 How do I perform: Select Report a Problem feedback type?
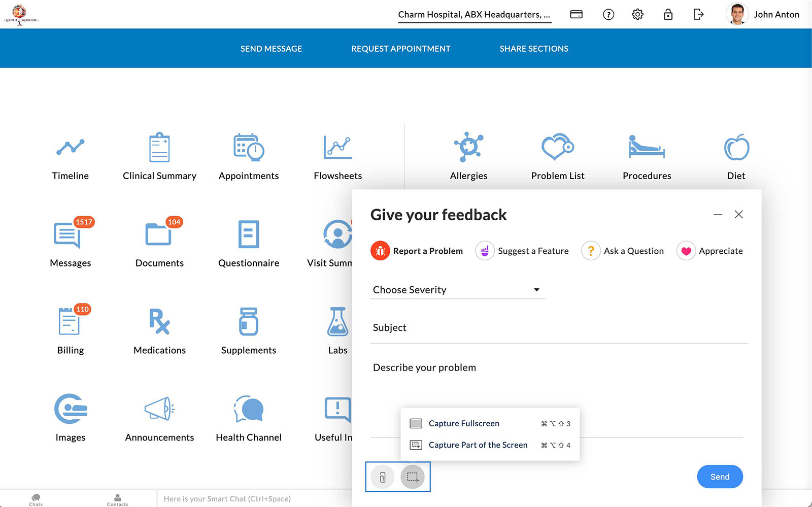point(417,251)
